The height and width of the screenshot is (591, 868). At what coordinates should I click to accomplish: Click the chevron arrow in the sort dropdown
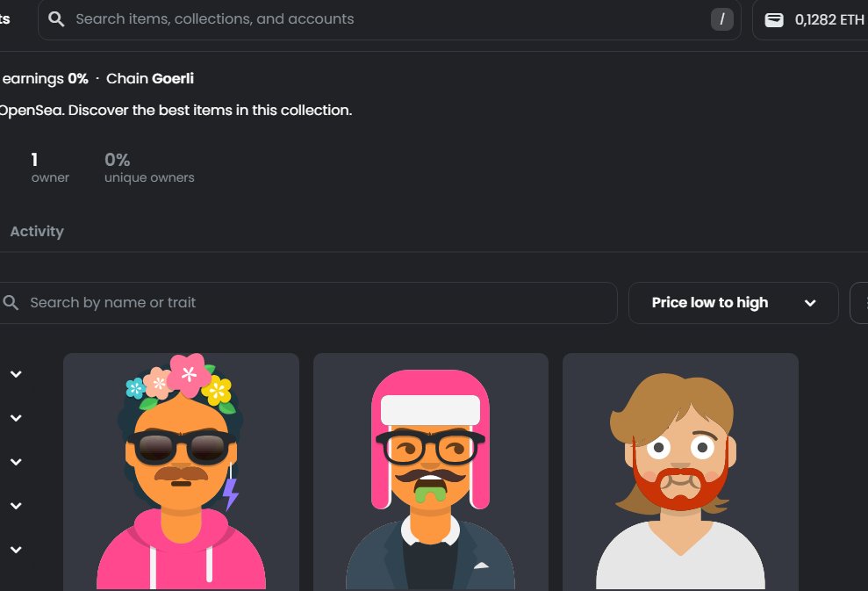tap(810, 303)
